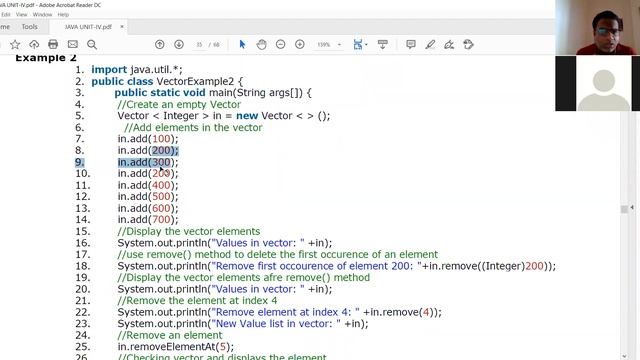Collapse the right pane arrow
Image resolution: width=640 pixels, height=360 pixels.
click(x=632, y=207)
